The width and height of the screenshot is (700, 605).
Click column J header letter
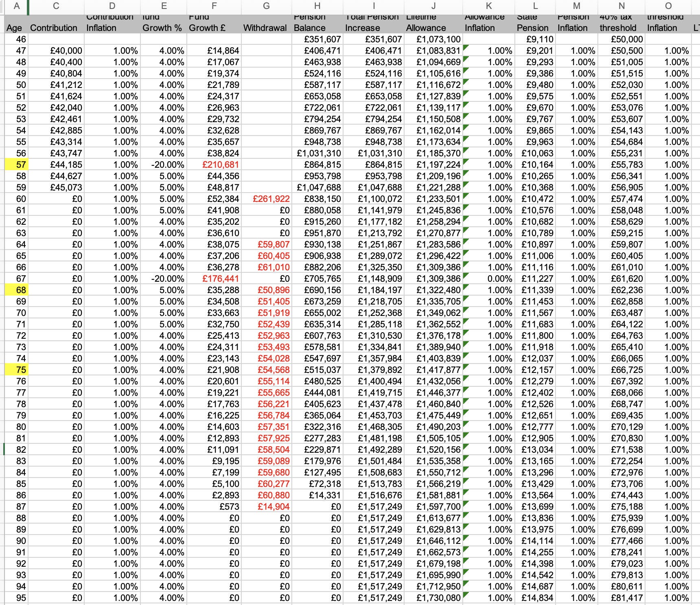coord(433,6)
